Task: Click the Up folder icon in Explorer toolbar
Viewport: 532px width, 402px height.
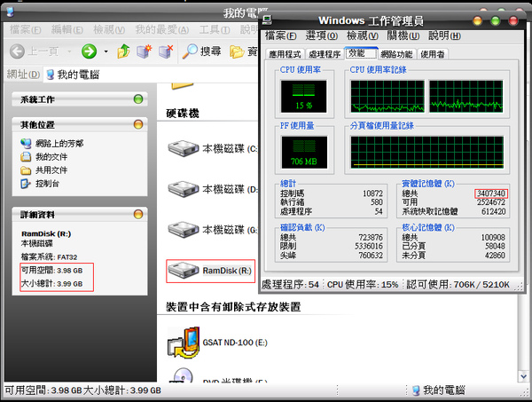Action: [123, 51]
